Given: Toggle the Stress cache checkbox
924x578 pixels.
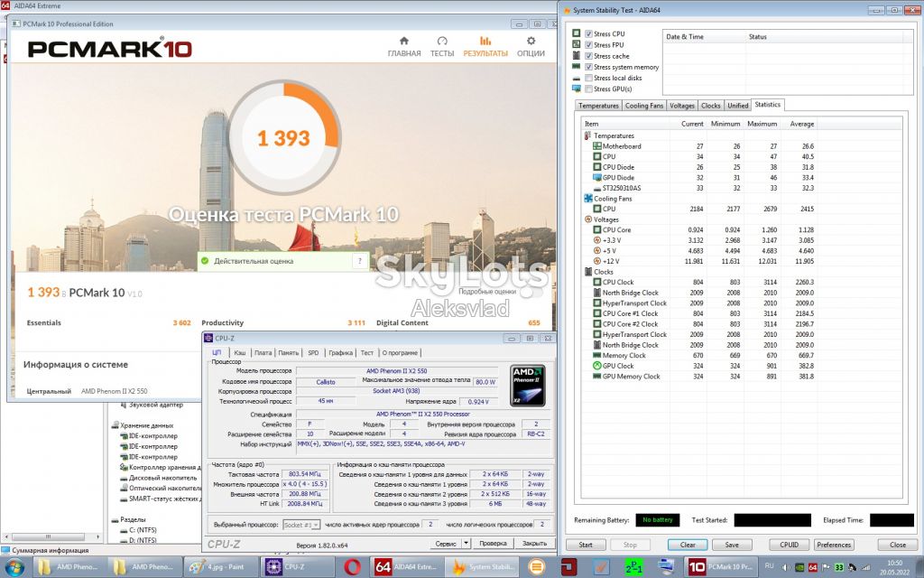Looking at the screenshot, I should [588, 56].
